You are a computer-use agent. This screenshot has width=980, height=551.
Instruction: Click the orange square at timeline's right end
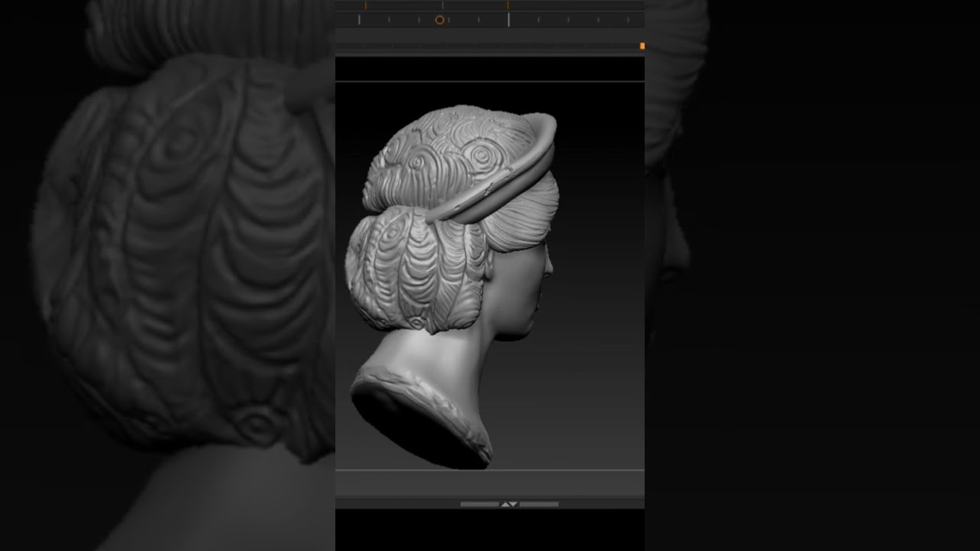pyautogui.click(x=642, y=47)
